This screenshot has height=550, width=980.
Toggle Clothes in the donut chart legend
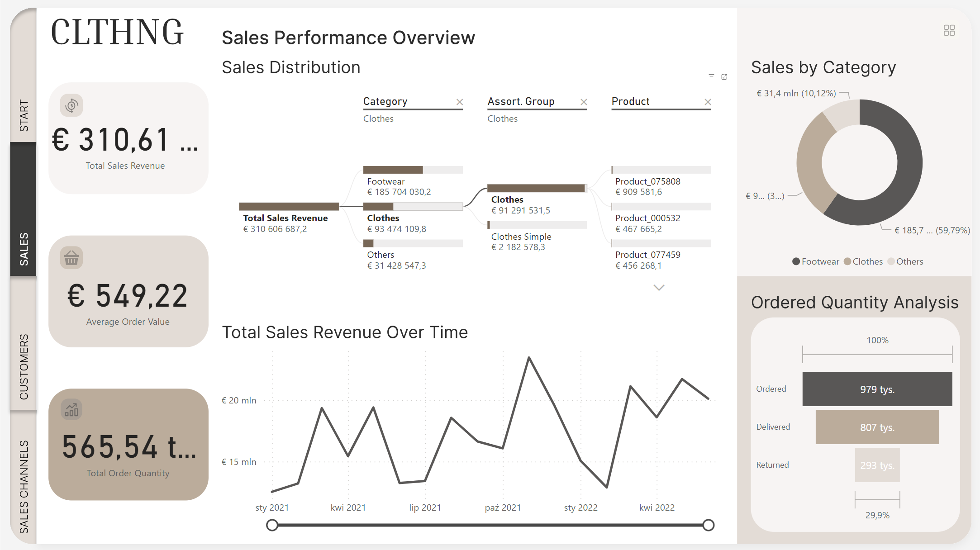click(x=863, y=261)
